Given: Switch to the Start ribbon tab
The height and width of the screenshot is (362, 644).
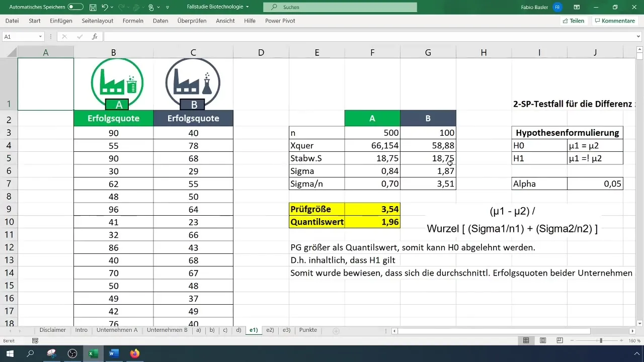Looking at the screenshot, I should pos(35,21).
